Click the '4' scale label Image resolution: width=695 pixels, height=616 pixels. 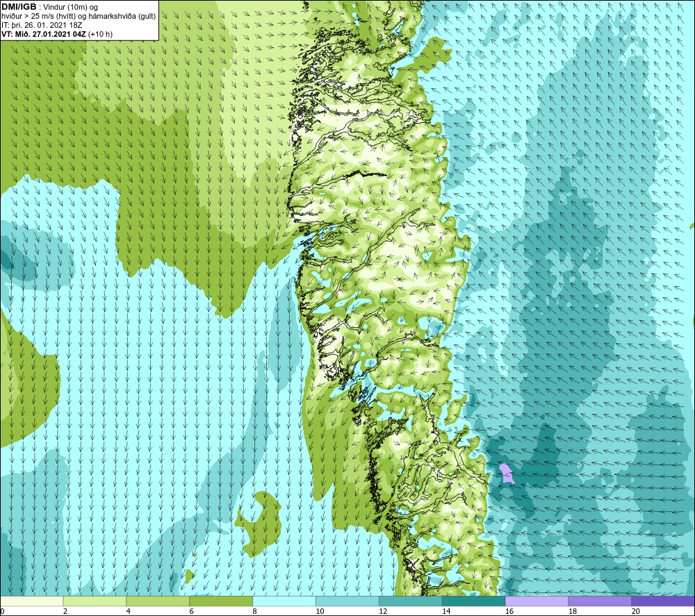point(128,611)
